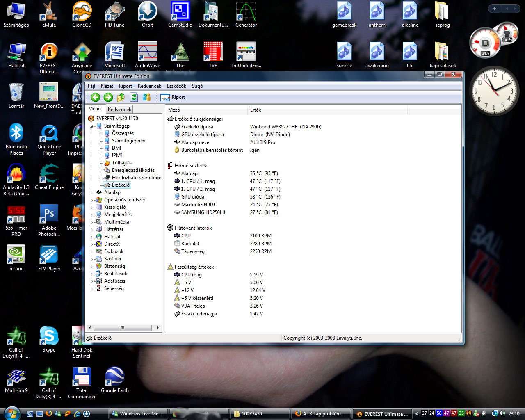The width and height of the screenshot is (525, 420).
Task: Click the green Forward arrow in EVEREST toolbar
Action: (x=108, y=97)
